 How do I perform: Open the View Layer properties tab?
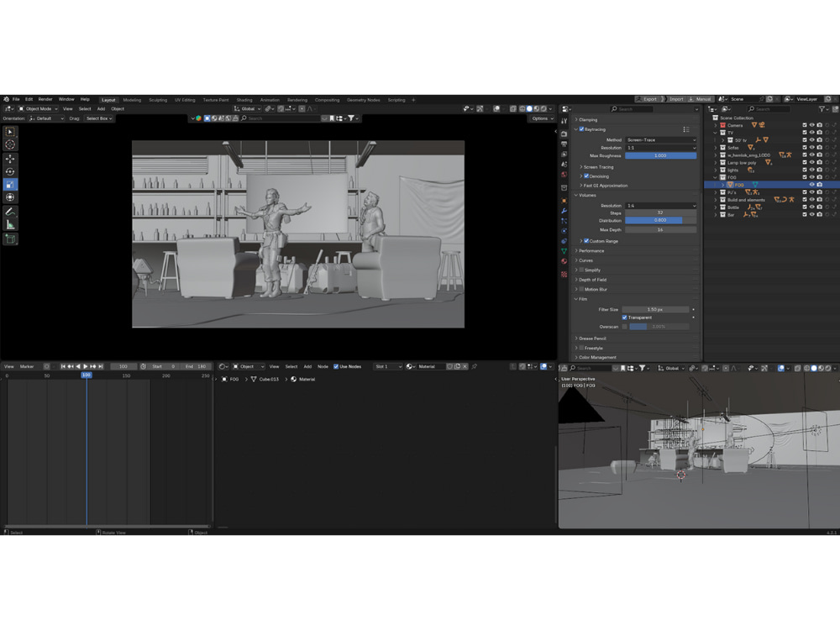564,155
